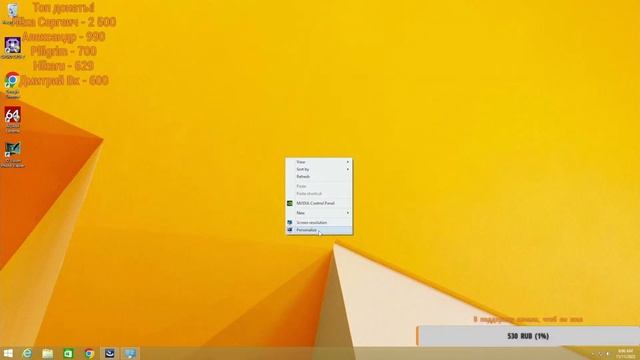Launch Google Chrome desktop shortcut
The height and width of the screenshot is (360, 640).
point(13,84)
